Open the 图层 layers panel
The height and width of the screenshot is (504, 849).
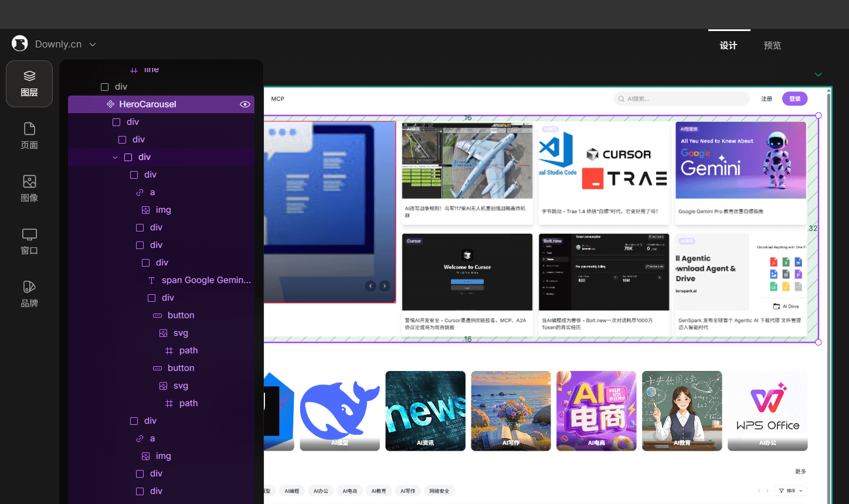coord(29,84)
